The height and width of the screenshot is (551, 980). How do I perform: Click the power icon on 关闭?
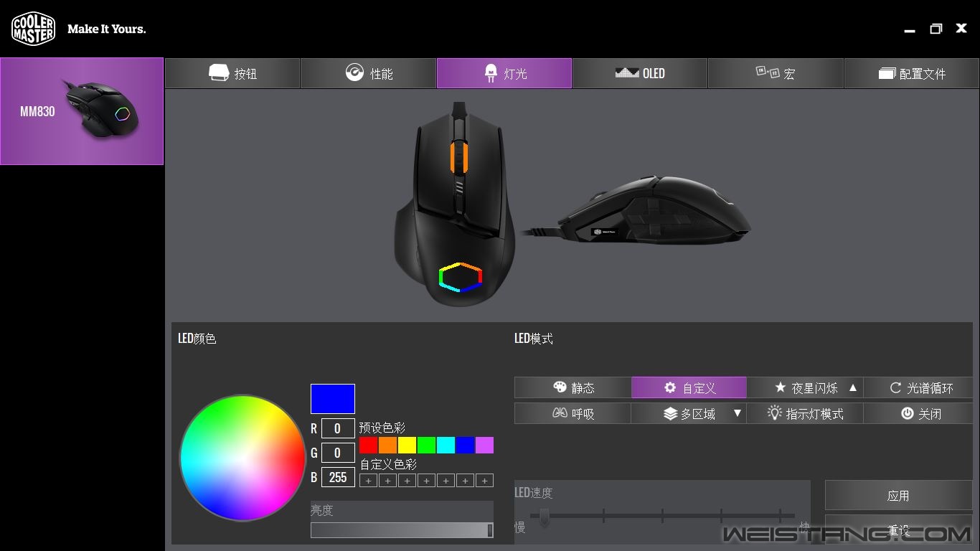[908, 413]
